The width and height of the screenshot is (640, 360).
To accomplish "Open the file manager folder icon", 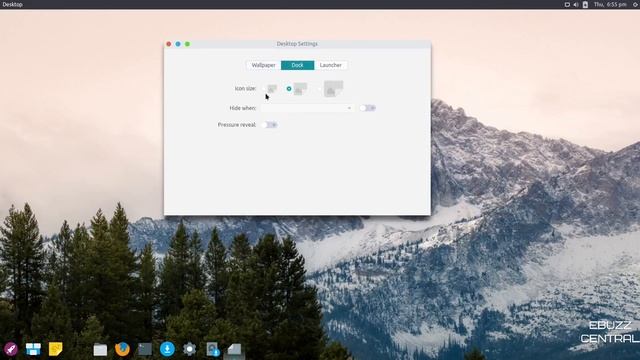I will (x=100, y=349).
